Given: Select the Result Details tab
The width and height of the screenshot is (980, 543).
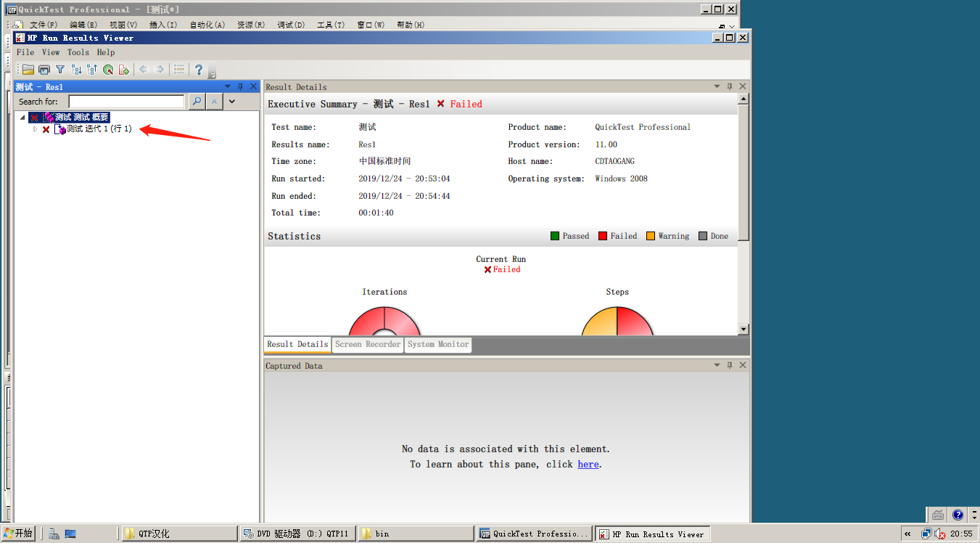Looking at the screenshot, I should pyautogui.click(x=297, y=344).
